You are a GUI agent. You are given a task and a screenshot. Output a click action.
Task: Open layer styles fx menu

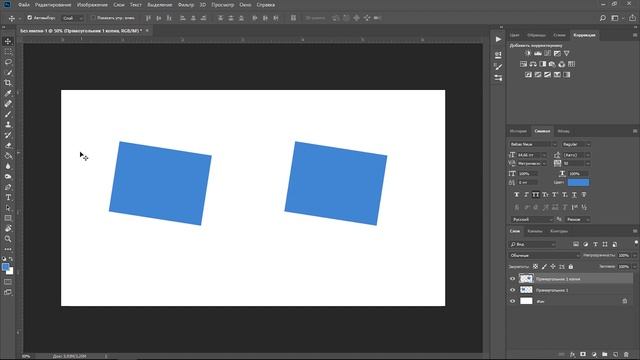(572, 354)
